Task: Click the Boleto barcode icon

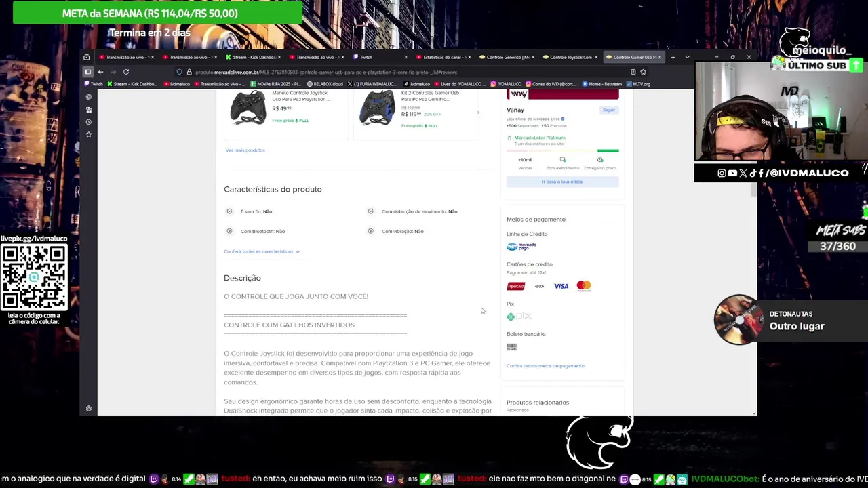Action: click(x=511, y=347)
